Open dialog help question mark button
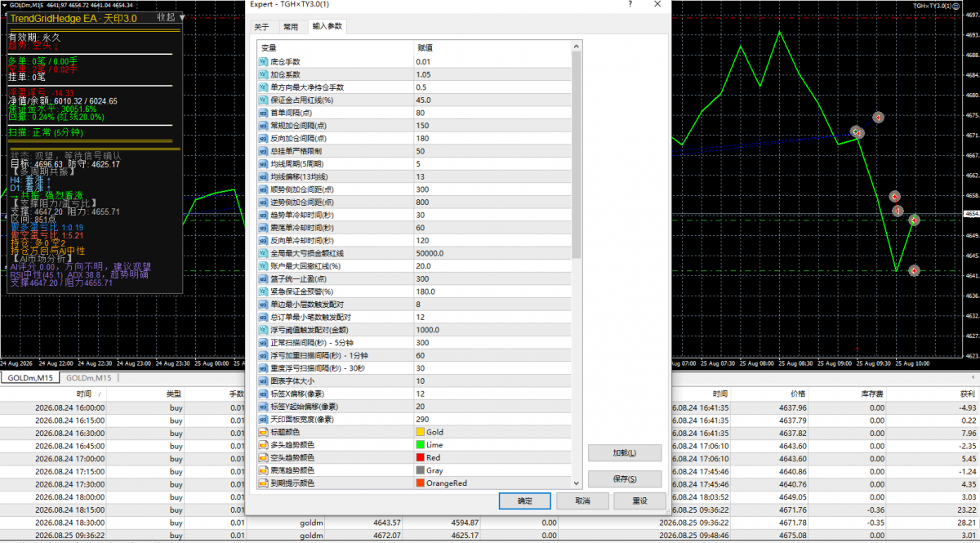Image resolution: width=980 pixels, height=543 pixels. tap(630, 4)
